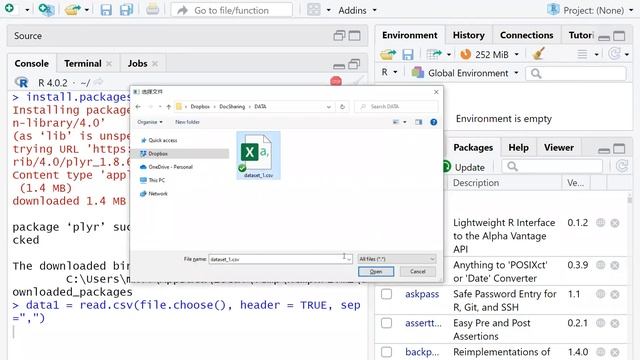The width and height of the screenshot is (640, 360).
Task: Open an existing file from the toolbar
Action: (72, 9)
